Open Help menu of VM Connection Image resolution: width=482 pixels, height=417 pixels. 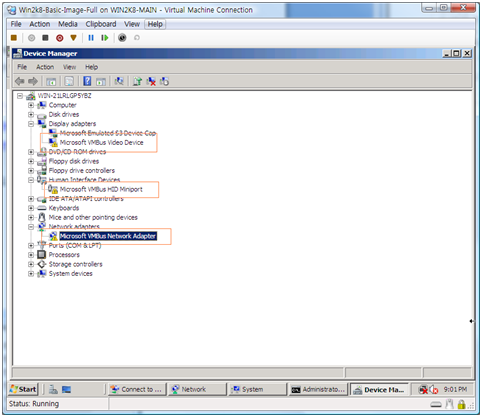[155, 24]
